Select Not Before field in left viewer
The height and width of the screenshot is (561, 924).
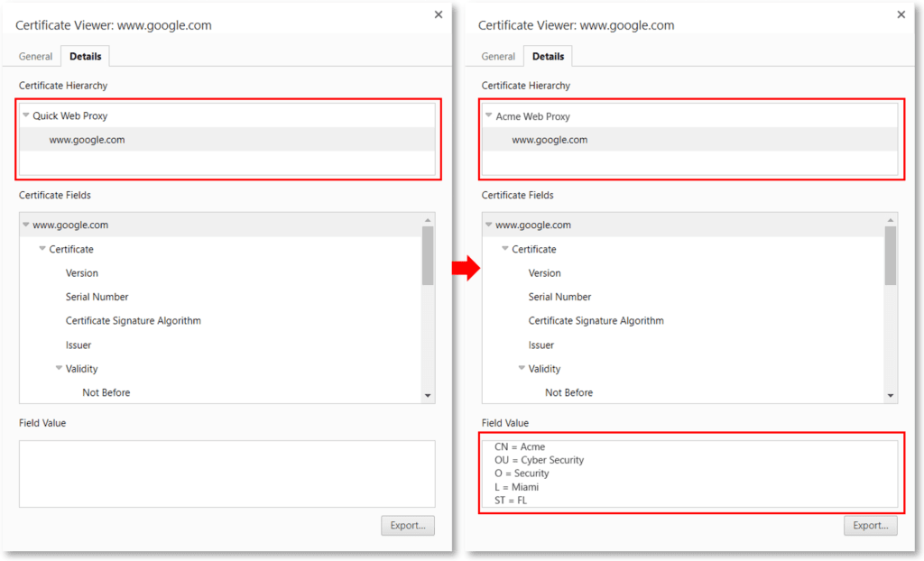click(106, 392)
